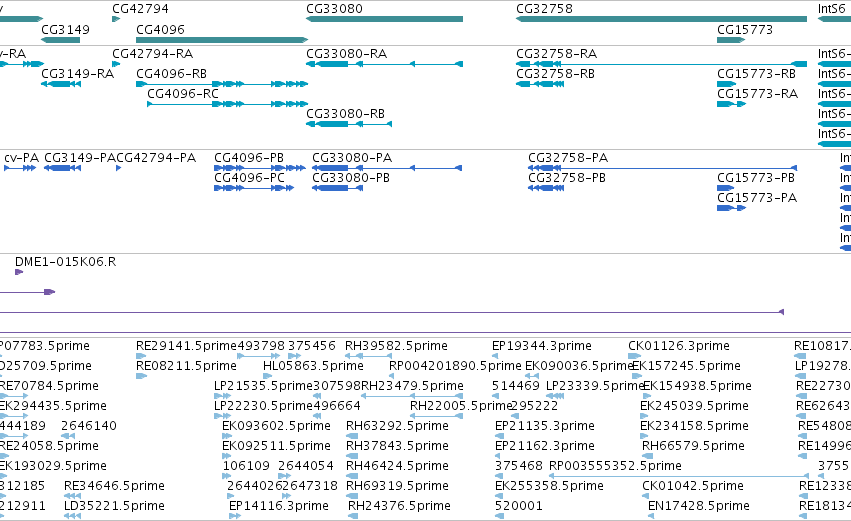Click EST CK01042.5prime label
851x521 pixels.
(x=693, y=486)
